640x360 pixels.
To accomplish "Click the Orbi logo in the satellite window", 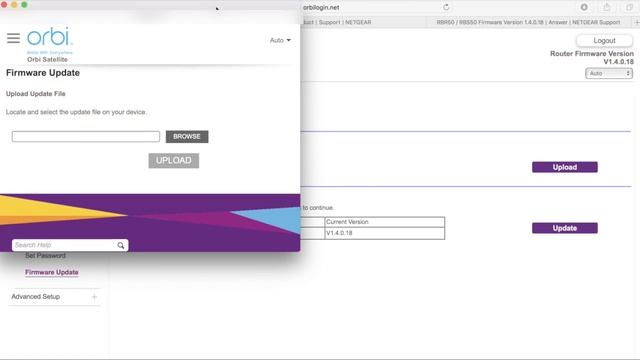I will [50, 37].
